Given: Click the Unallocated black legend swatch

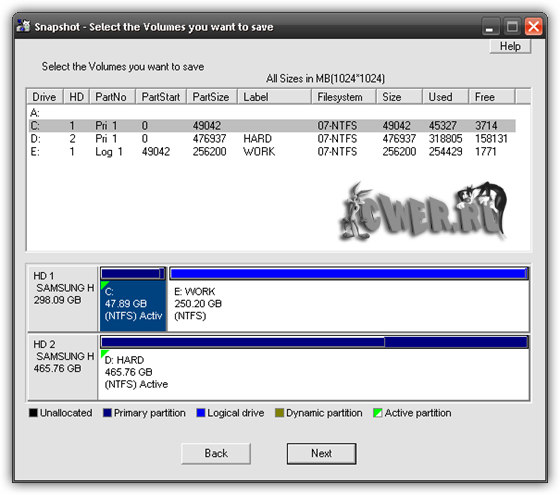Looking at the screenshot, I should click(33, 413).
